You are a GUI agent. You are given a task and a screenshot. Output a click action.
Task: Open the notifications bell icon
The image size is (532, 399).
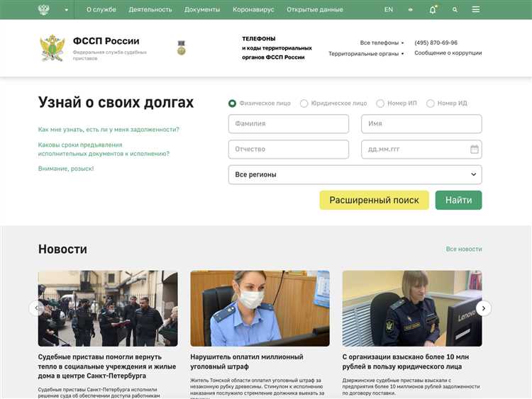(433, 10)
